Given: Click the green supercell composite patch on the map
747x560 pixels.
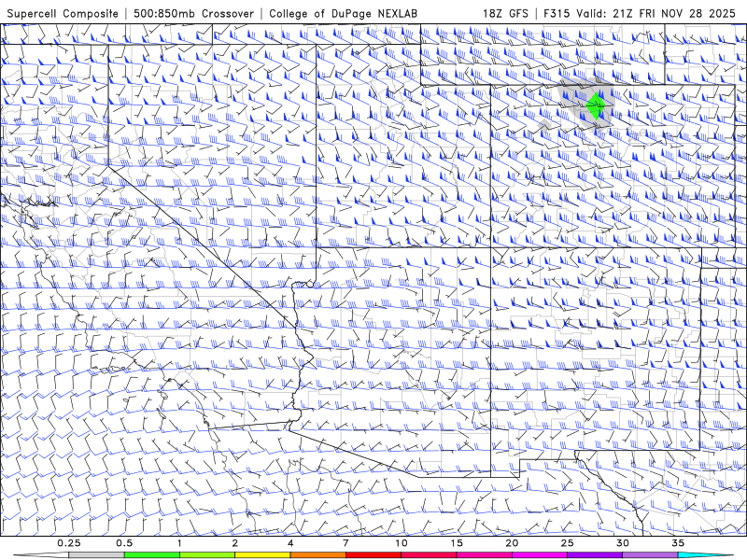Looking at the screenshot, I should (x=595, y=105).
